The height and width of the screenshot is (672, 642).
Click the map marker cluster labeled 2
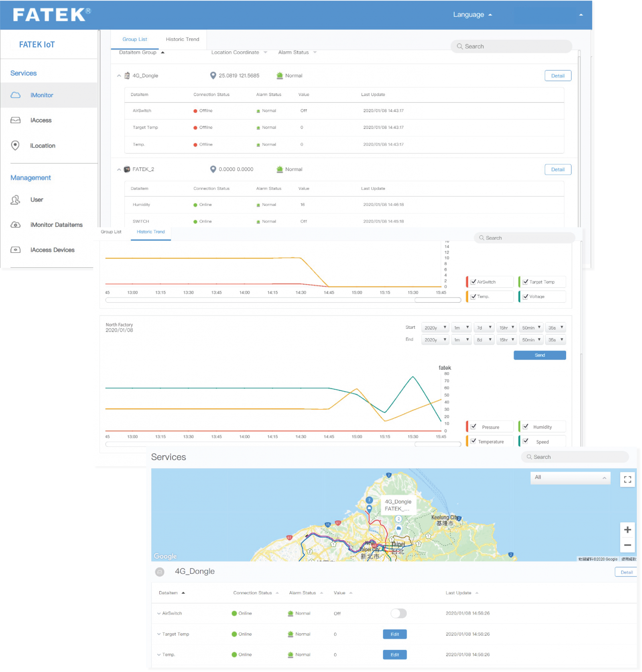pos(369,500)
